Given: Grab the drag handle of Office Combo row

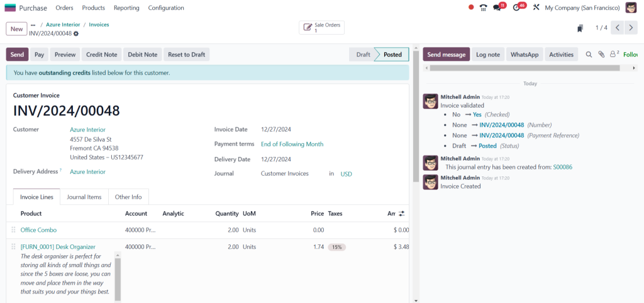Looking at the screenshot, I should point(13,230).
